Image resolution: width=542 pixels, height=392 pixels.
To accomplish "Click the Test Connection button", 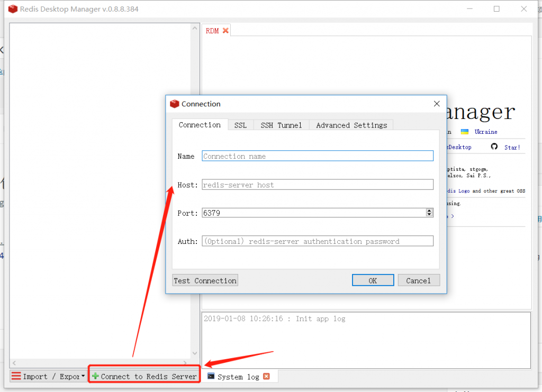I will 205,280.
